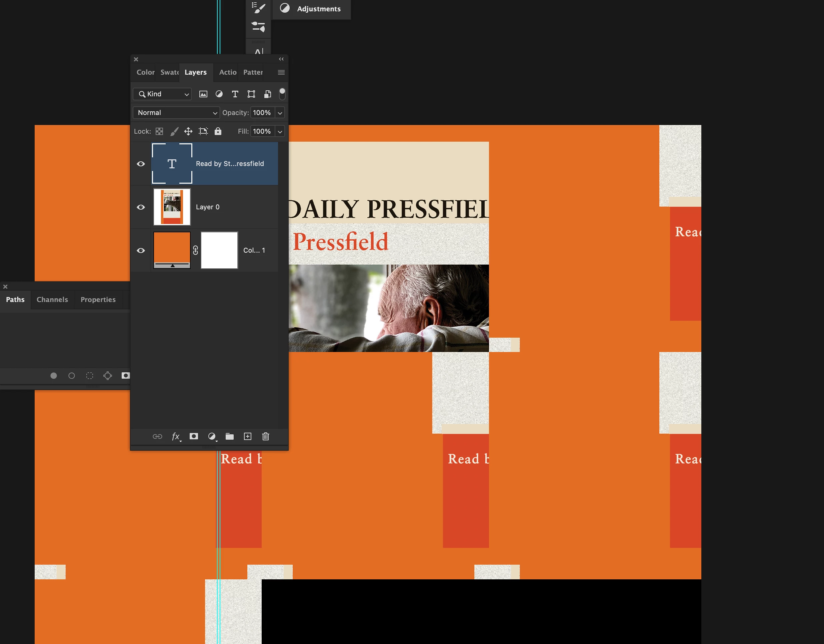Open the fx layer styles menu

176,437
